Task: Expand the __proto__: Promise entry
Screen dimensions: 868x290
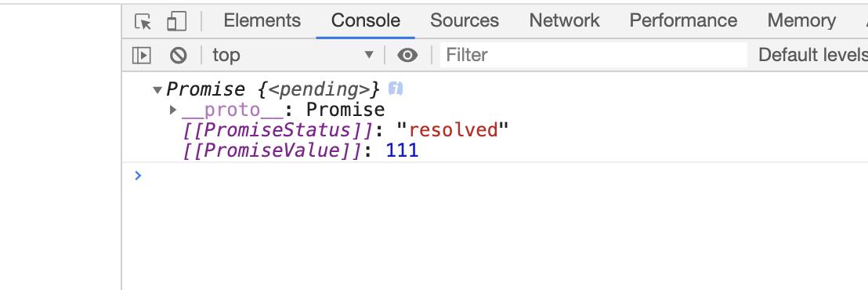Action: (173, 110)
